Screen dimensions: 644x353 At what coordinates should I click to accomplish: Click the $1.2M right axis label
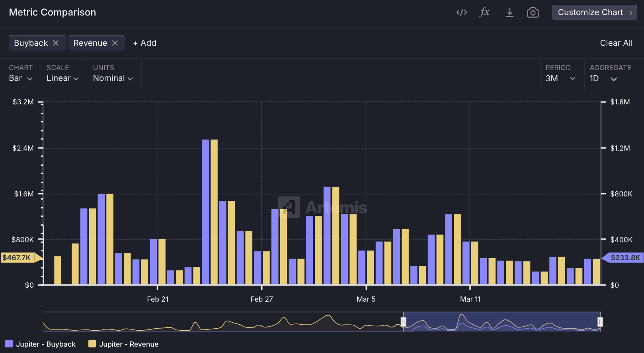(x=620, y=148)
